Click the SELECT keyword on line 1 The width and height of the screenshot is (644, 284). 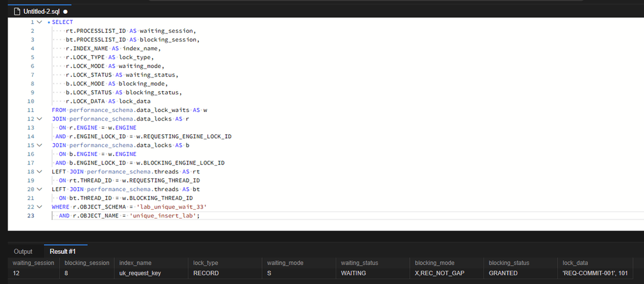pyautogui.click(x=62, y=22)
